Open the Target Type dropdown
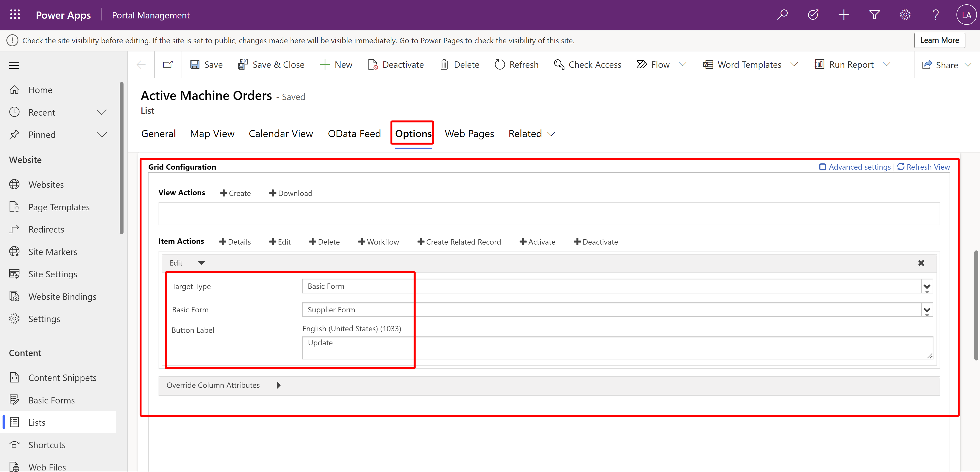 point(617,286)
